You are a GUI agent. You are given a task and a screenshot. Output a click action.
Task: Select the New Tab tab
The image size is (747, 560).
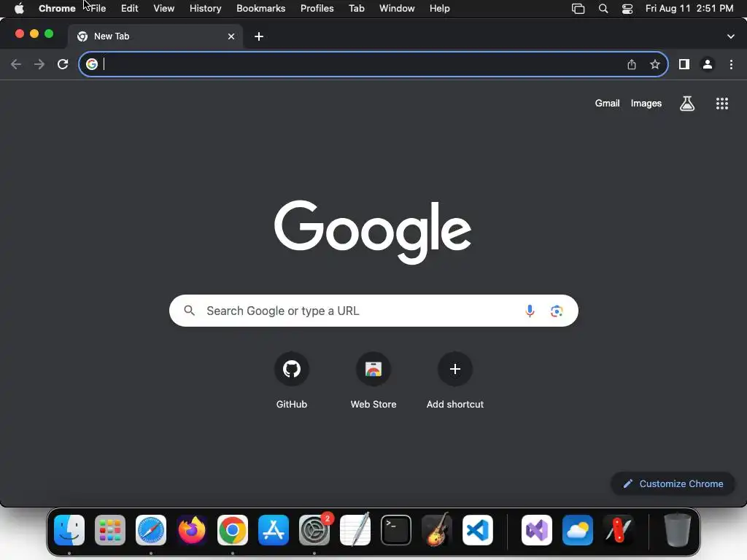[155, 36]
